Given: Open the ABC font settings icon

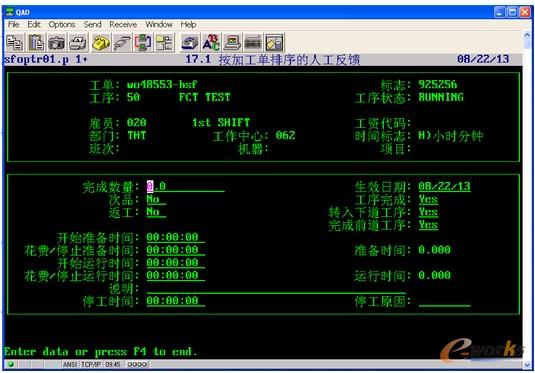Looking at the screenshot, I should pyautogui.click(x=211, y=43).
